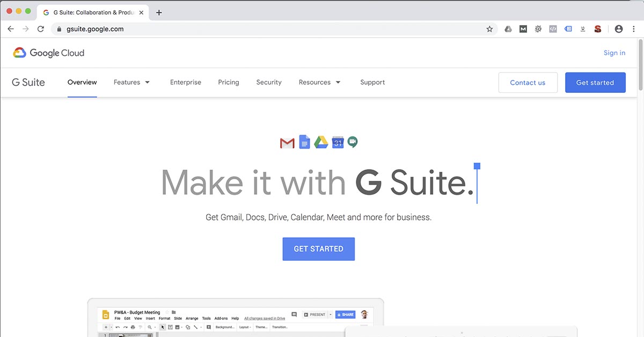The width and height of the screenshot is (644, 337).
Task: Click the Contact us button
Action: 528,82
